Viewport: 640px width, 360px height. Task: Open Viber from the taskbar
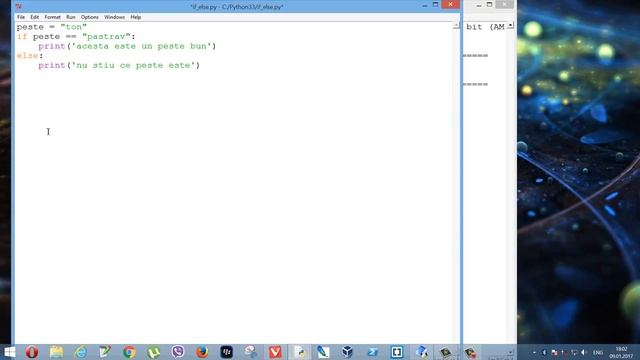pyautogui.click(x=178, y=352)
